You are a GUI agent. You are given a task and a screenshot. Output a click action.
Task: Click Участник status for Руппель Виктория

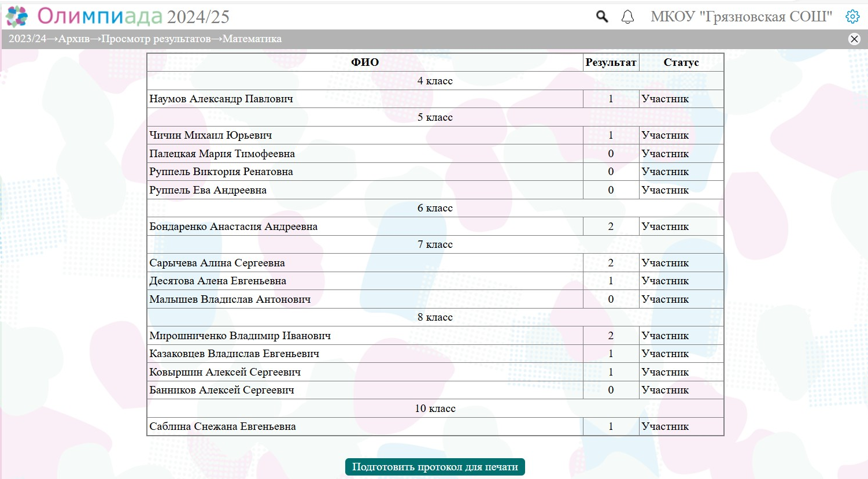coord(665,172)
